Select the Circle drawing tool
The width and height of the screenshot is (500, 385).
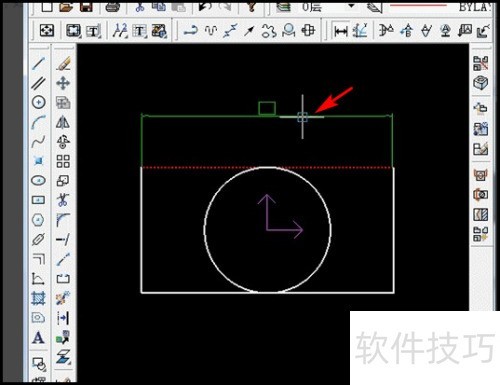[39, 102]
